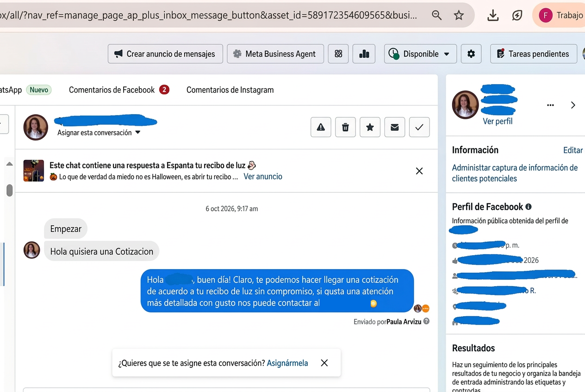Viewport: 585px width, 392px height.
Task: Click sender avatar beside Cotizacion message
Action: coord(32,250)
